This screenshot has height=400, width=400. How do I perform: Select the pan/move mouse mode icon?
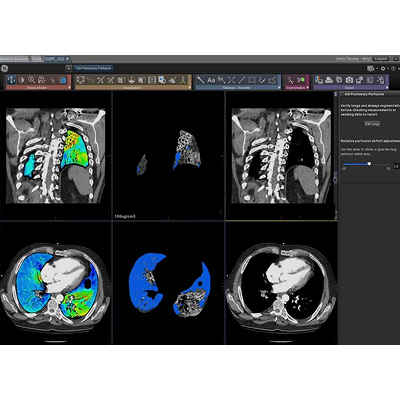[11, 80]
